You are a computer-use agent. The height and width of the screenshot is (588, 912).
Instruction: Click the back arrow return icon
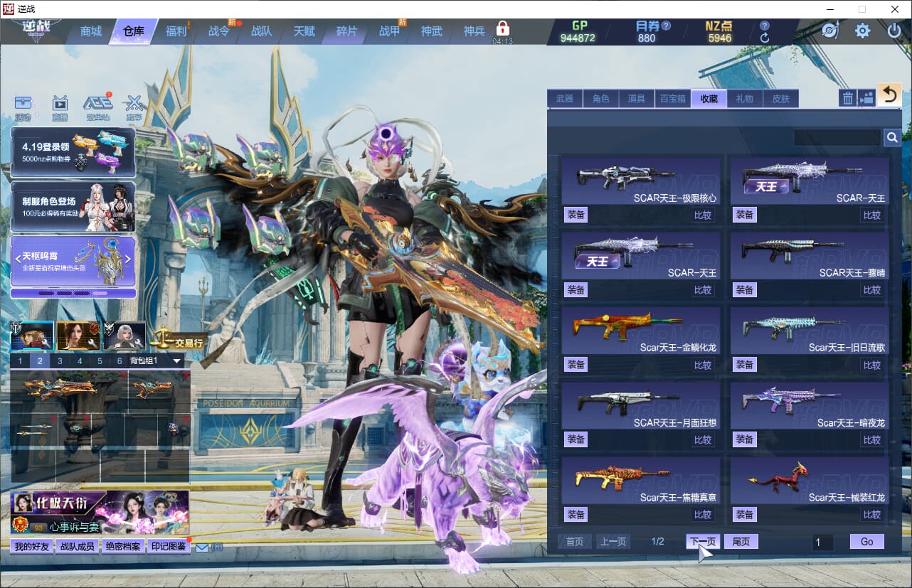(x=889, y=95)
